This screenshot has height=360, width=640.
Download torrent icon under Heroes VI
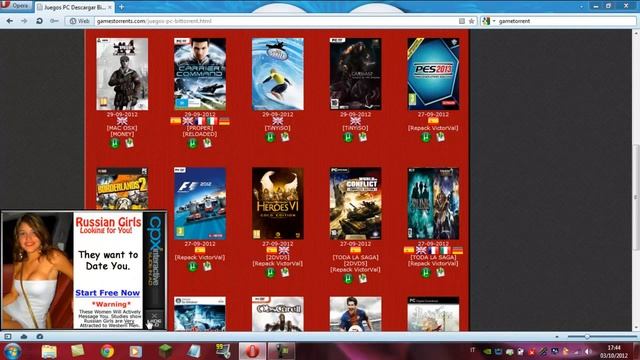pyautogui.click(x=270, y=273)
